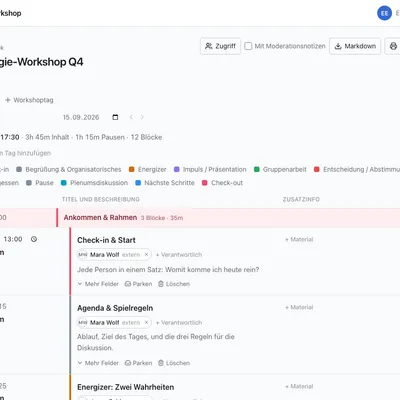400x400 pixels.
Task: Expand Mehr Felder in Agenda & Spielregeln
Action: coord(98,363)
